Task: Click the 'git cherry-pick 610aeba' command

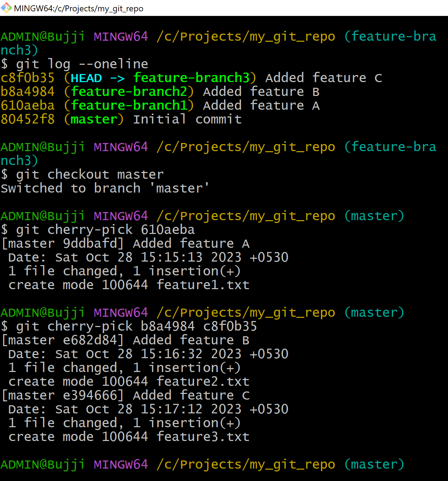Action: tap(98, 230)
